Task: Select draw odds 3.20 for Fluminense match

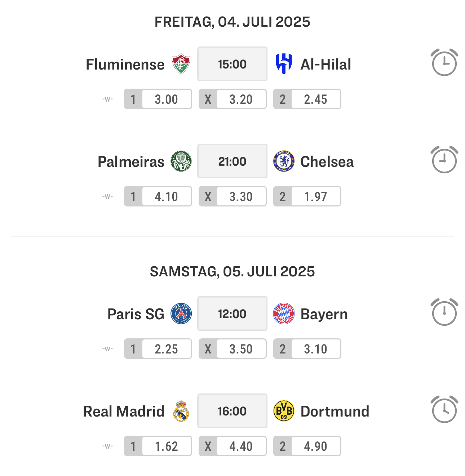Action: pyautogui.click(x=232, y=99)
